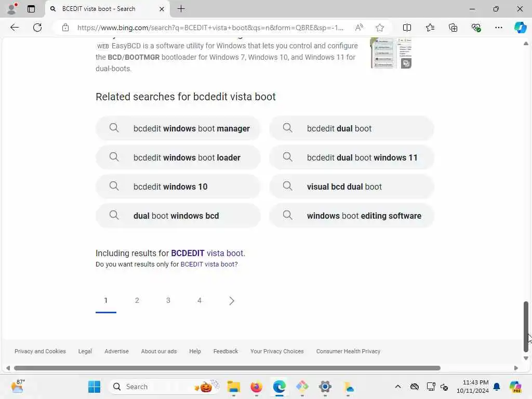Open the colorful diamond app in taskbar
This screenshot has width=532, height=399.
pyautogui.click(x=302, y=387)
